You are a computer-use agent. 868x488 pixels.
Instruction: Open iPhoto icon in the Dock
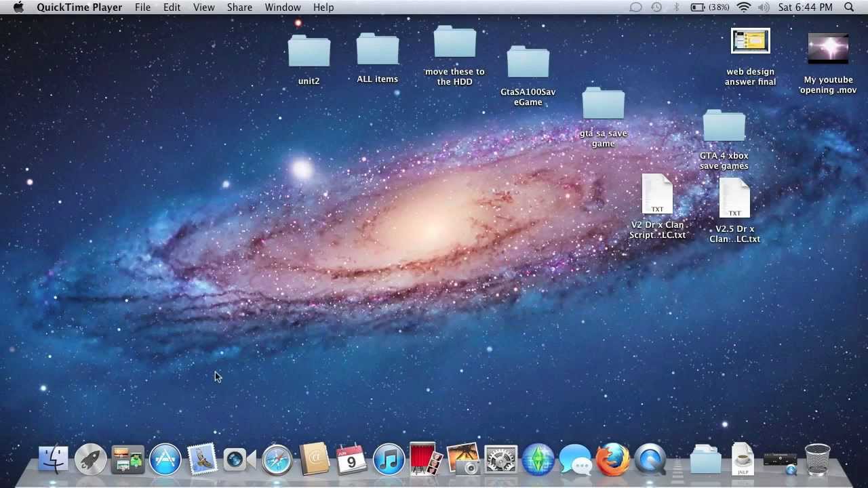tap(463, 460)
